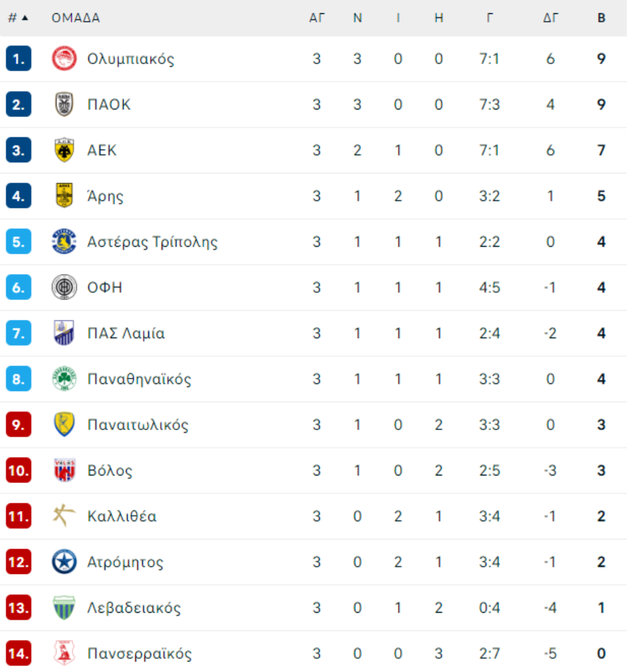Sort by the ΟΜΑΔΑ column header

click(x=76, y=18)
